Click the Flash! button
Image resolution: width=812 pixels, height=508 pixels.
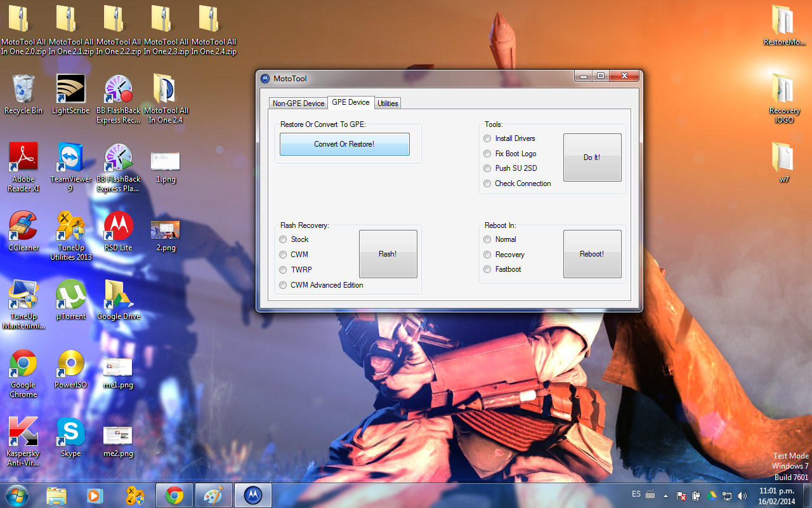388,254
